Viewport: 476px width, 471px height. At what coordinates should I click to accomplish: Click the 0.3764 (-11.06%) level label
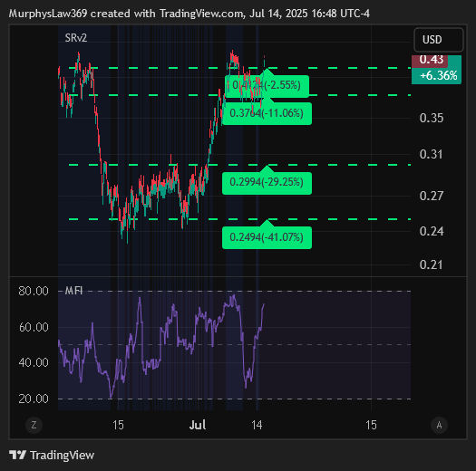(267, 113)
